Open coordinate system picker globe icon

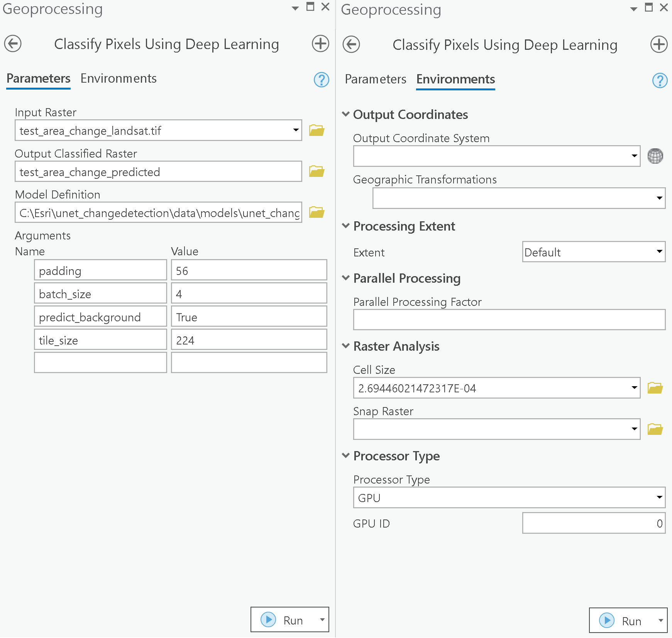click(x=655, y=156)
